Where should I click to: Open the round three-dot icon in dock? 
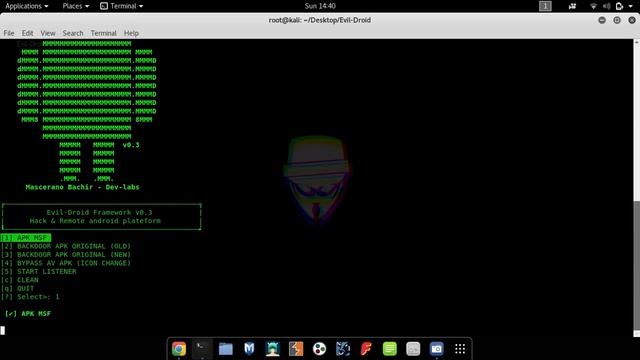coord(319,349)
